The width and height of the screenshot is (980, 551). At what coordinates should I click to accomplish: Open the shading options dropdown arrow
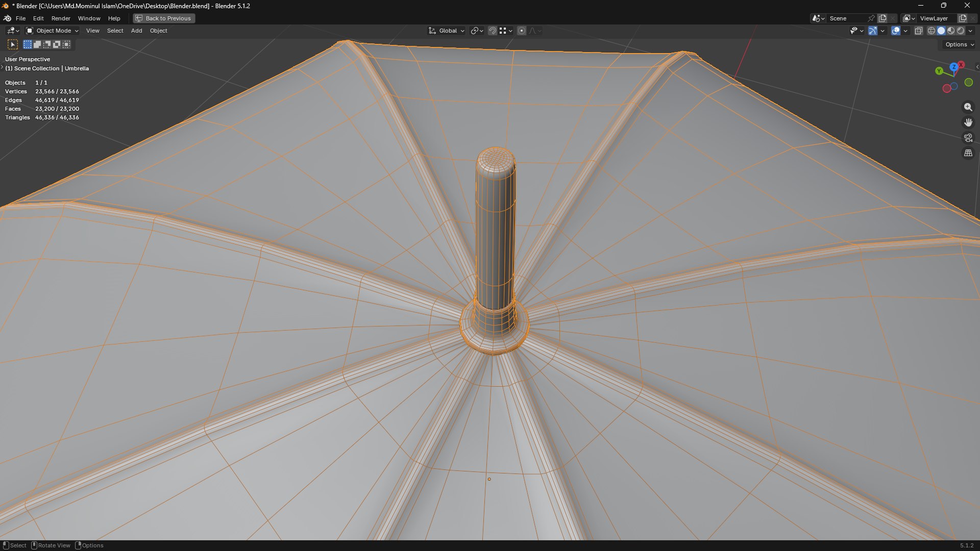point(970,31)
